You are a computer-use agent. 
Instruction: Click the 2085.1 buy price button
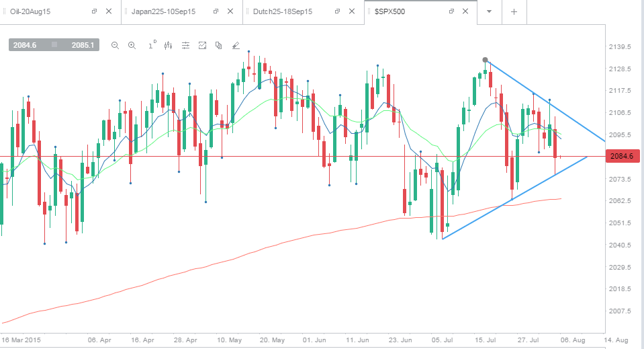pos(83,45)
